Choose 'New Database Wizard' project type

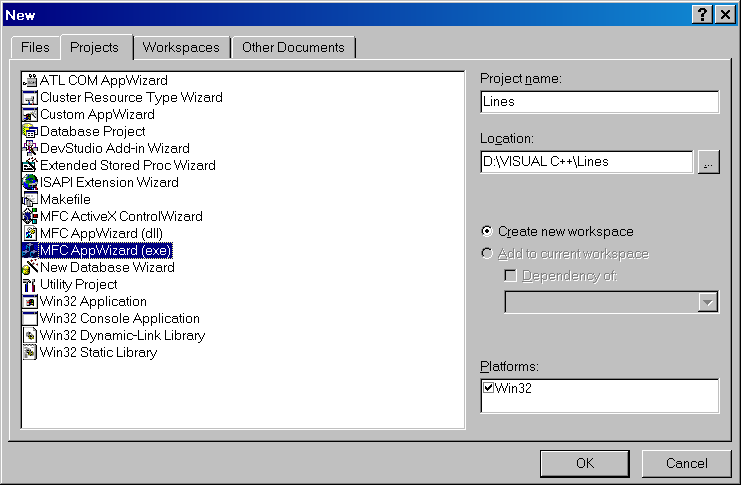click(107, 268)
